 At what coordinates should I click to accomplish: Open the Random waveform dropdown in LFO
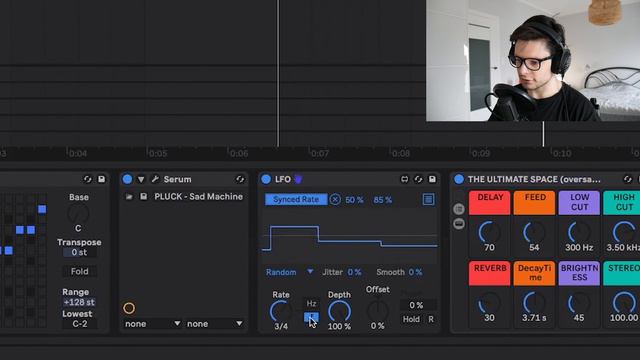point(289,272)
